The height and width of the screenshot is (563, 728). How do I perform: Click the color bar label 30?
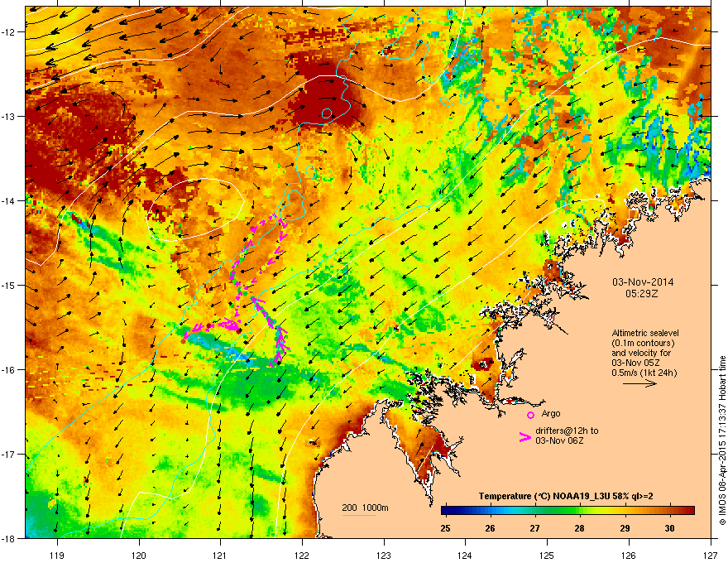coord(669,528)
